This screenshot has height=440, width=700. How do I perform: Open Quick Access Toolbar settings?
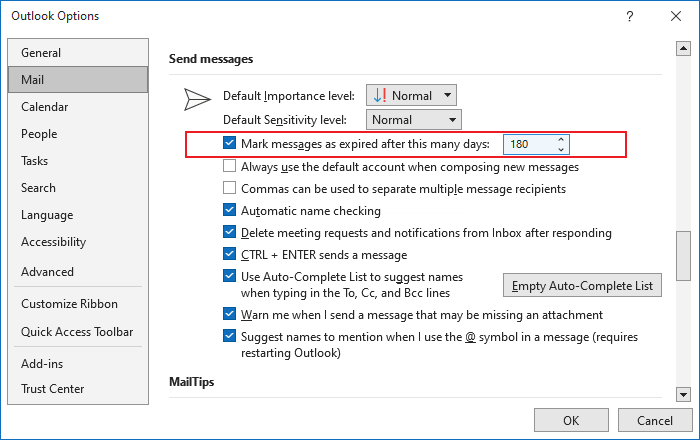point(78,332)
